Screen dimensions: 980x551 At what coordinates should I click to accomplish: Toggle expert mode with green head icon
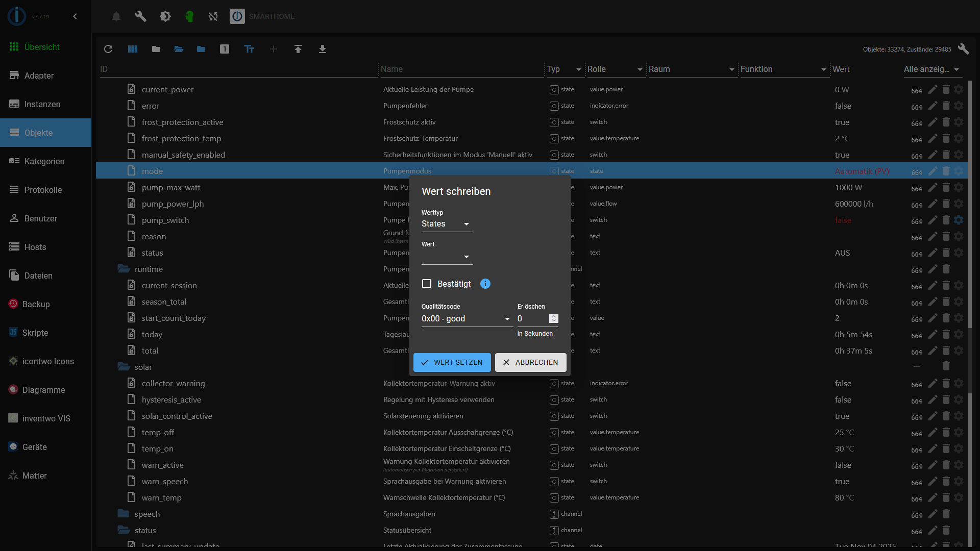189,16
